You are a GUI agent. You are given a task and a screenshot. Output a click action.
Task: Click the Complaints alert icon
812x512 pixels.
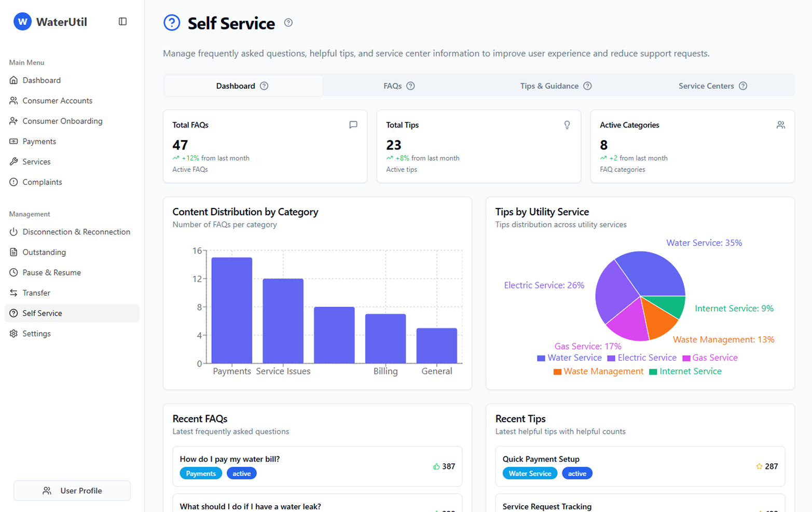(14, 182)
